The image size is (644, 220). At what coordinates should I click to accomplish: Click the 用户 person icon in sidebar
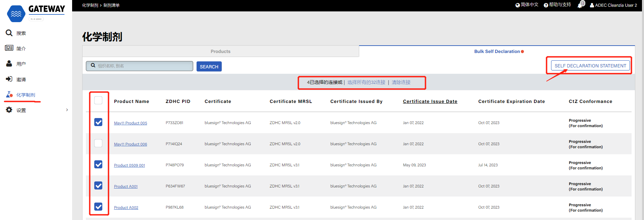click(x=9, y=63)
